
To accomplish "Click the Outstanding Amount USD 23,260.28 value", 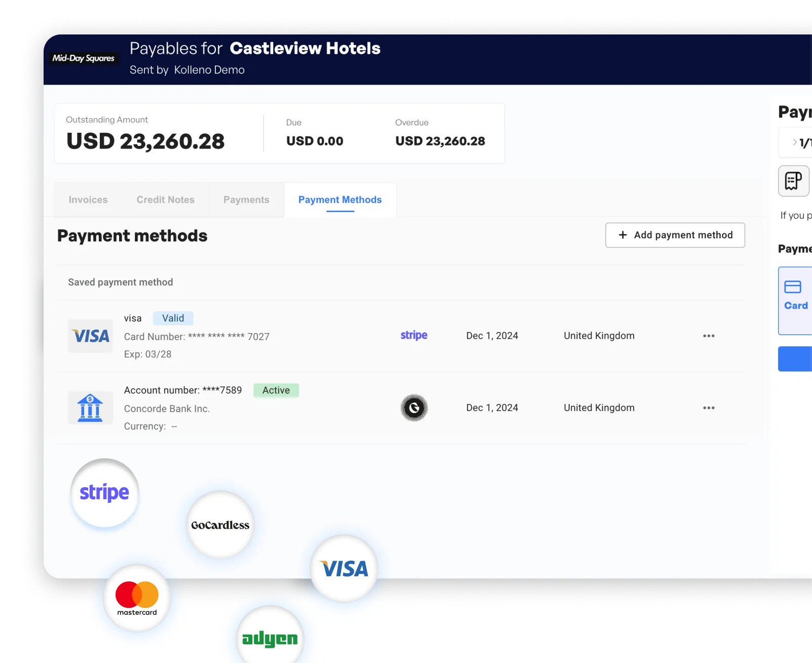I will point(145,141).
